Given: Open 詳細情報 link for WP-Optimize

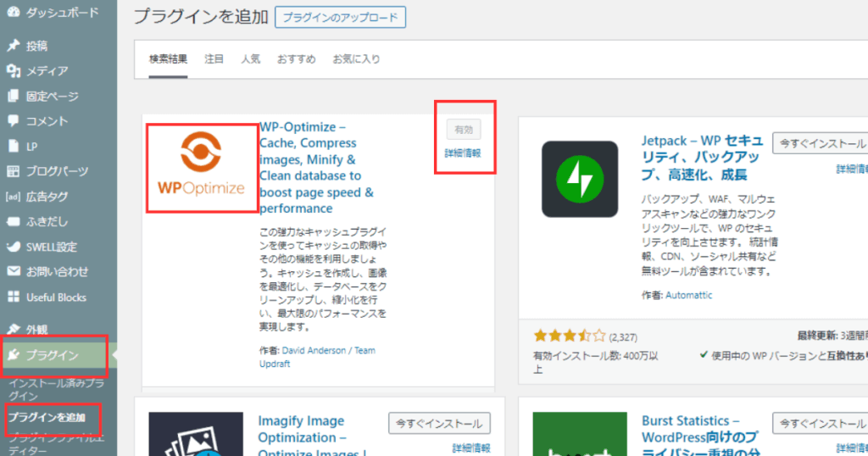Looking at the screenshot, I should 463,153.
